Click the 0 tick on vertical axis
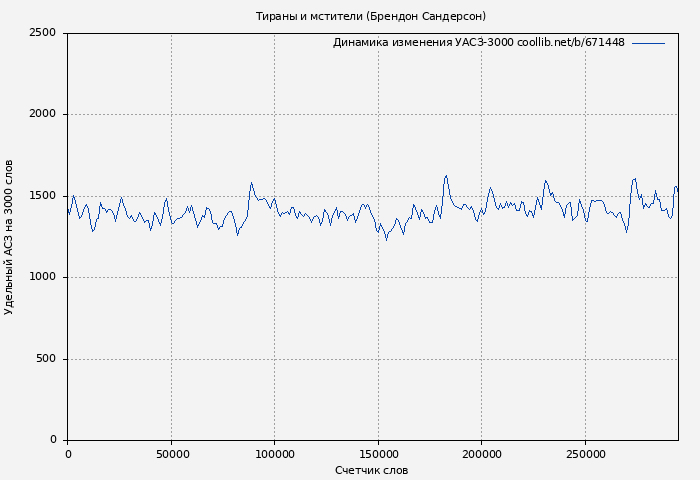Screen dimensions: 700x480 [52, 440]
